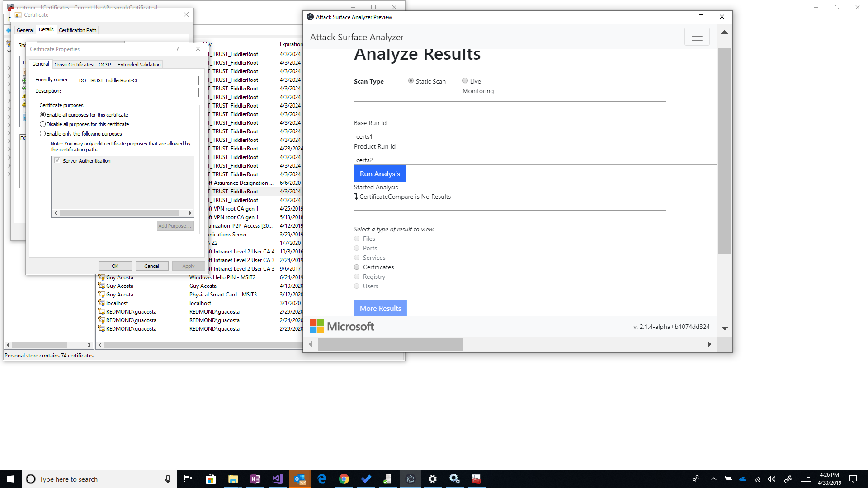868x488 pixels.
Task: Click the Apply button in Certificate Properties
Action: [x=189, y=266]
